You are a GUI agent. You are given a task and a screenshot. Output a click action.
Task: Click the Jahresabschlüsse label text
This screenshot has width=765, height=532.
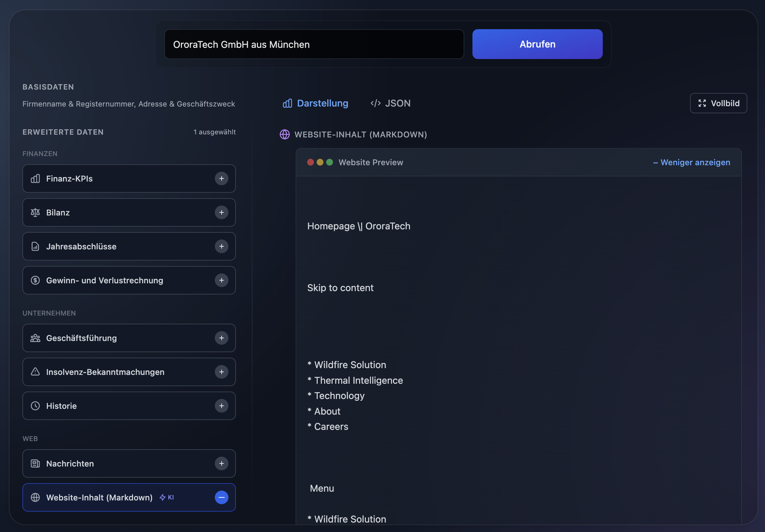point(81,246)
